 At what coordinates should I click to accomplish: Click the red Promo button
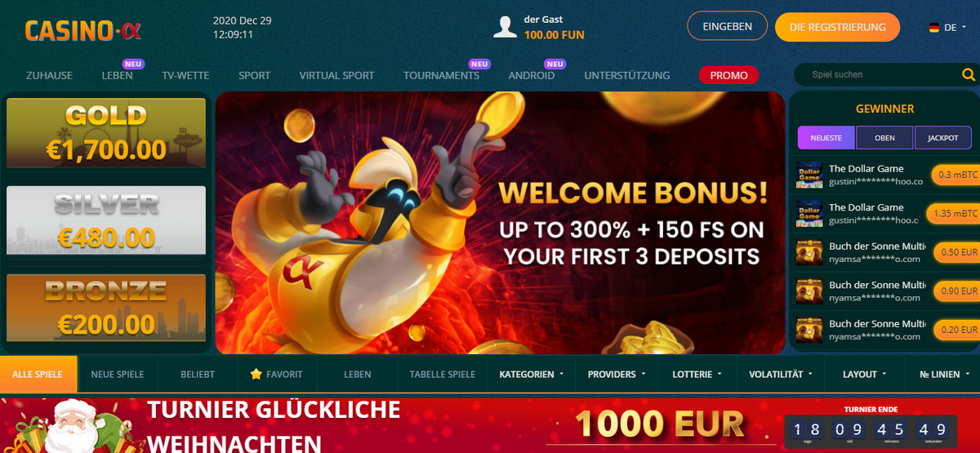point(729,75)
